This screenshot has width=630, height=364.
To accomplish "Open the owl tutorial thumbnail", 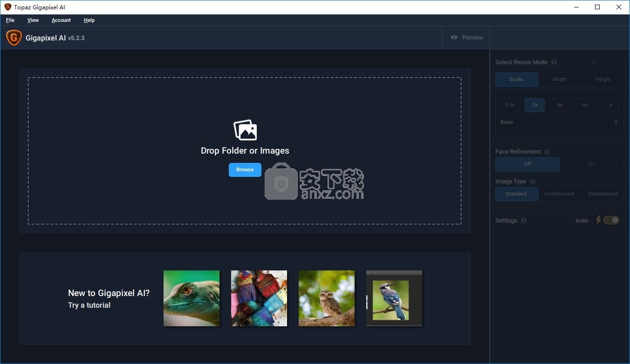I will click(327, 298).
